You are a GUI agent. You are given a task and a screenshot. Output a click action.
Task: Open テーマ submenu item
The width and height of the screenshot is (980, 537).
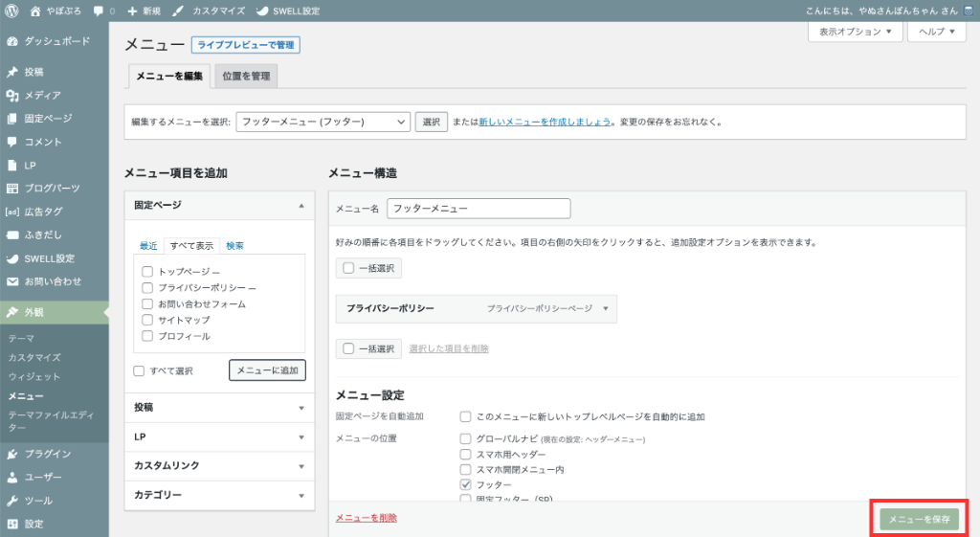(21, 338)
